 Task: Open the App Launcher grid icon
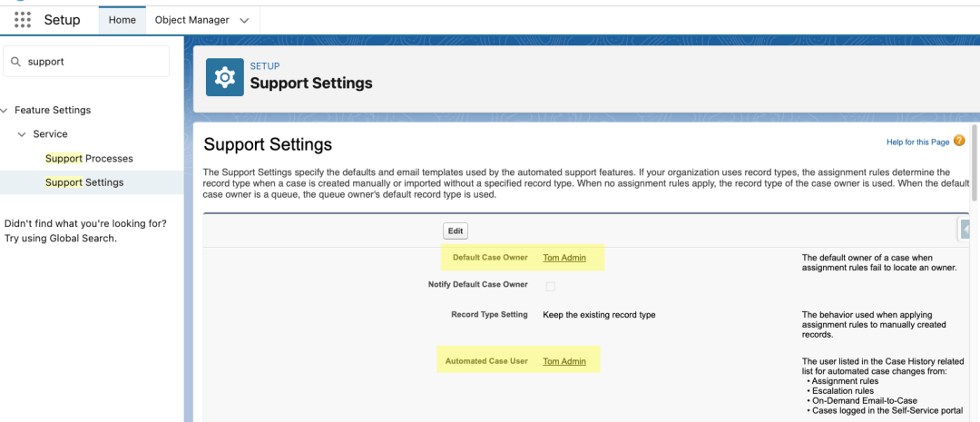[x=23, y=19]
